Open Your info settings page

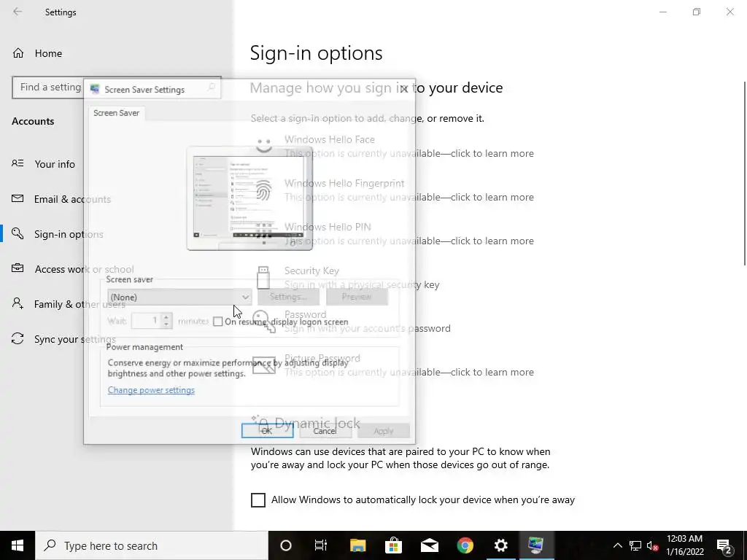(x=55, y=164)
